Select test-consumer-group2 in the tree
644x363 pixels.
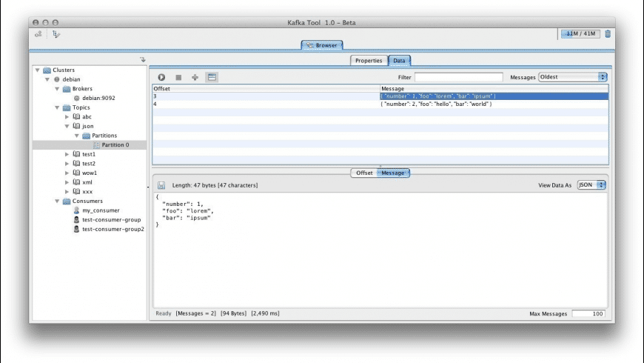tap(113, 230)
